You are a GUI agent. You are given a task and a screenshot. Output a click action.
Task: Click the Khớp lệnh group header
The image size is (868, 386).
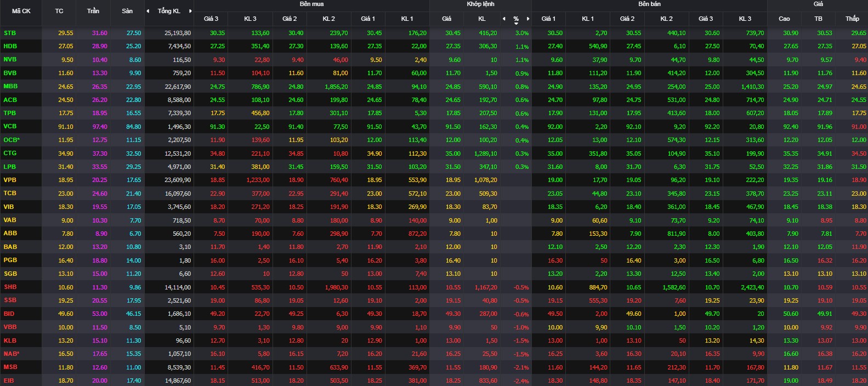pyautogui.click(x=480, y=4)
